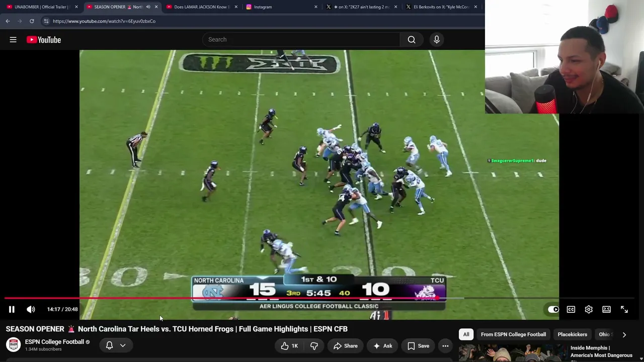Open the player settings gear
644x362 pixels.
[x=589, y=310]
